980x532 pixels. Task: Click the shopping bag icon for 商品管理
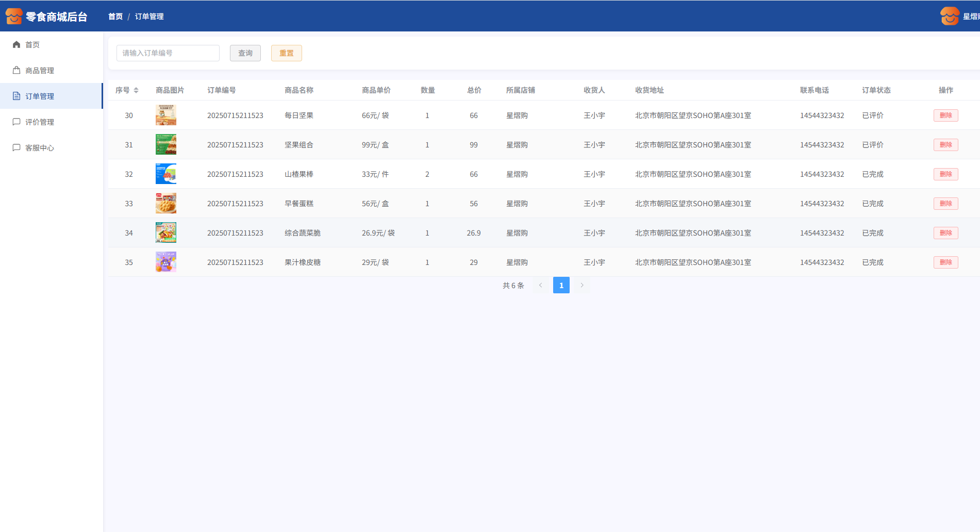[x=16, y=71]
